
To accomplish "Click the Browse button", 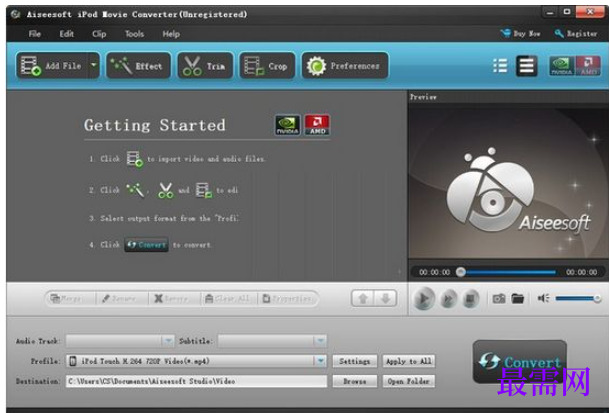I will point(355,381).
